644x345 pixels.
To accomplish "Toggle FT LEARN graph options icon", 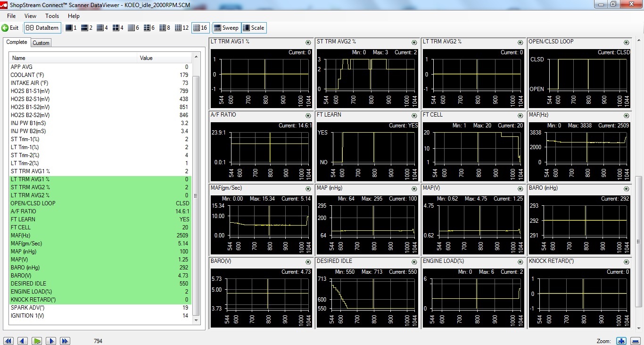I will click(x=414, y=115).
